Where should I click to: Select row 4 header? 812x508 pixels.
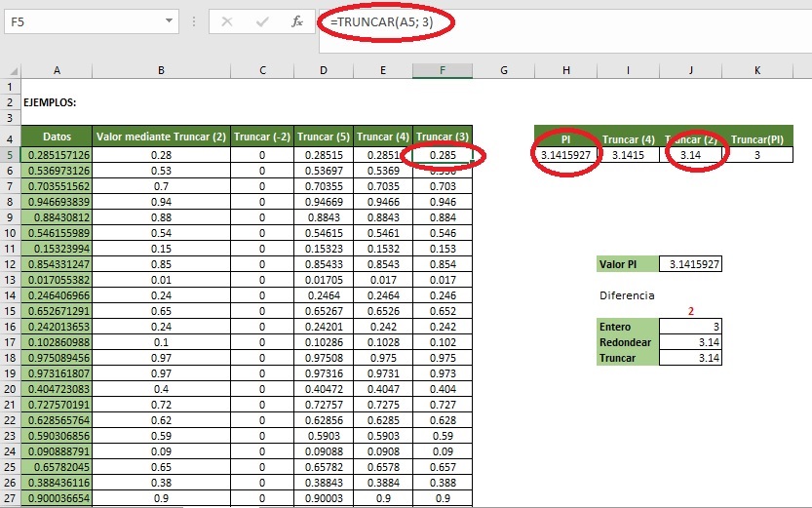(x=10, y=137)
